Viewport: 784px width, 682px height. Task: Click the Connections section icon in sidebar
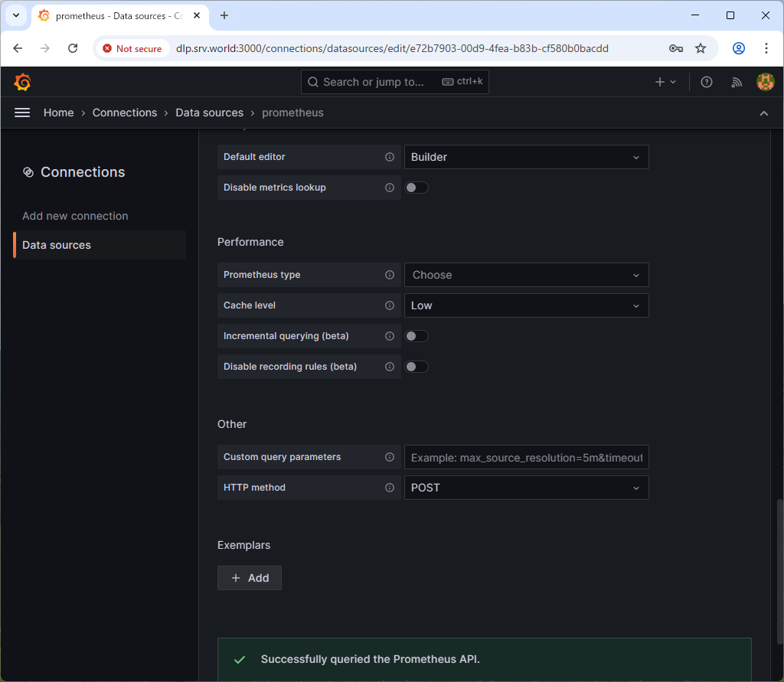point(28,172)
